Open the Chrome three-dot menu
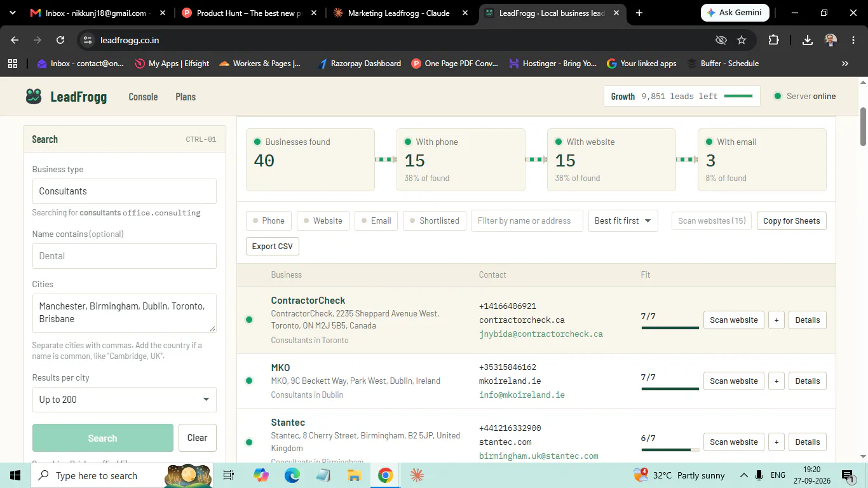The width and height of the screenshot is (868, 488). [x=853, y=40]
